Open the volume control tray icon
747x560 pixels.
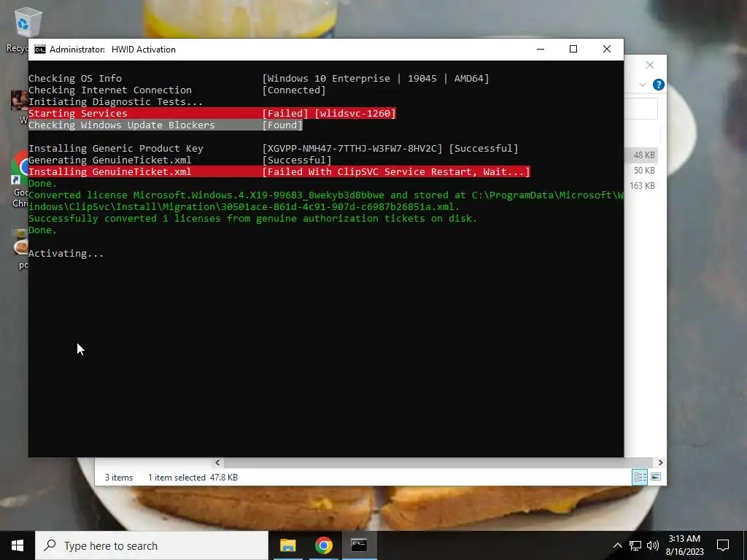pos(653,545)
